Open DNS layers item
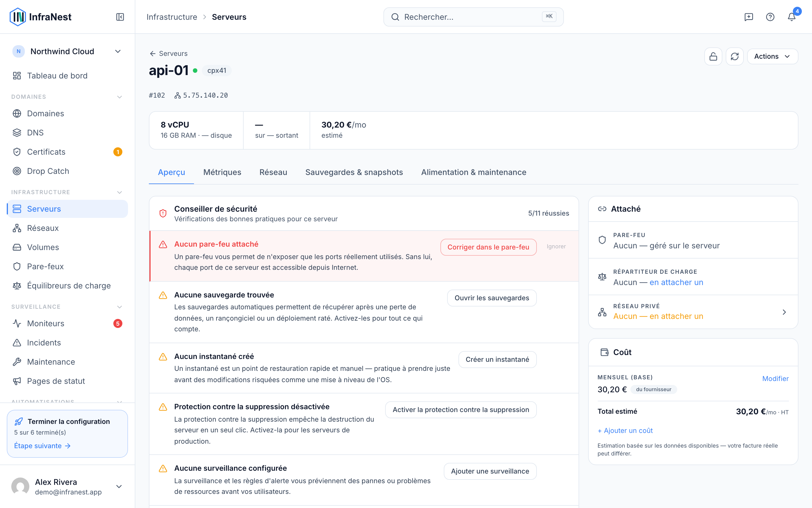This screenshot has height=508, width=812. coord(67,133)
